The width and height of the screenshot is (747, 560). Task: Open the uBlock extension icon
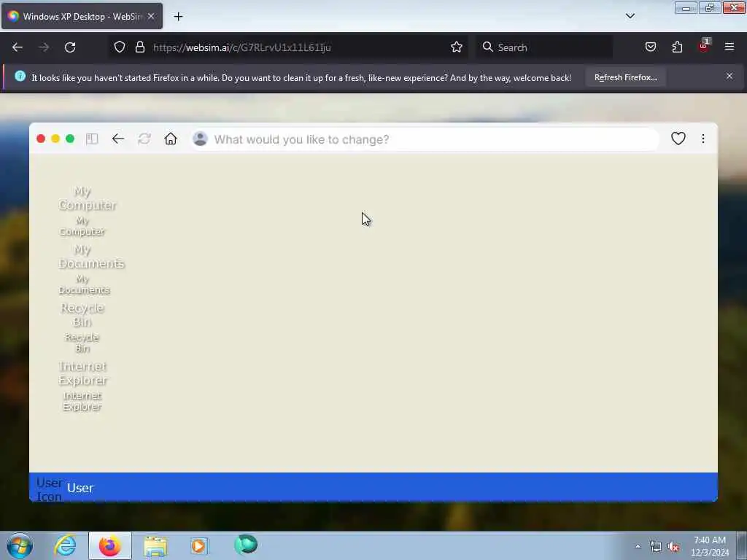[704, 46]
